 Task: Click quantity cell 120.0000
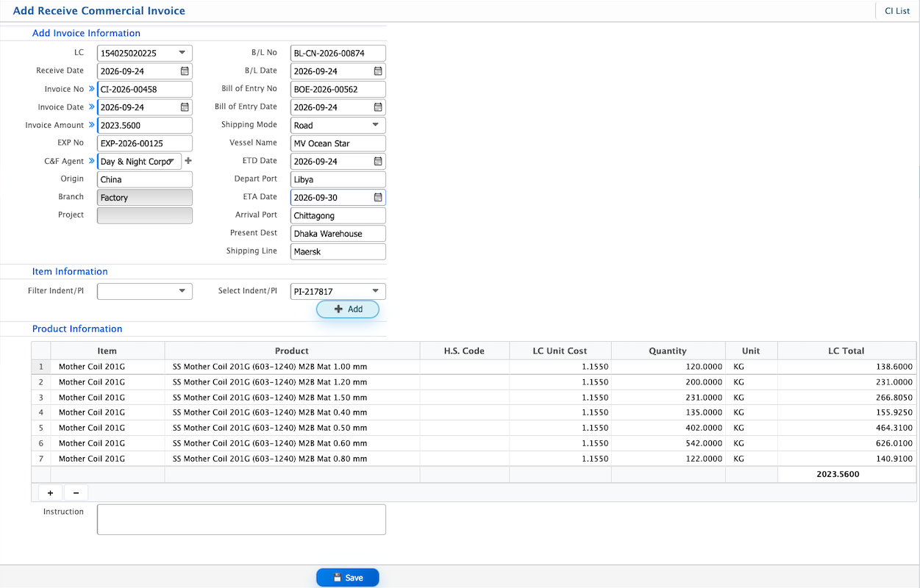(668, 367)
